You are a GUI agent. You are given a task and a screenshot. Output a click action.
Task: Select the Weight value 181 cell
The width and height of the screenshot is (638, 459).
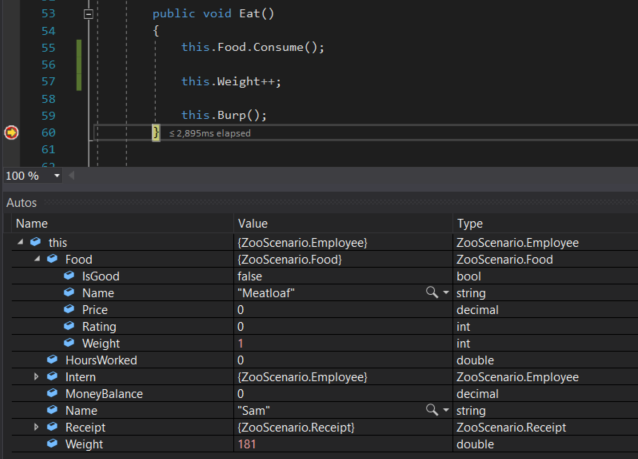click(249, 444)
